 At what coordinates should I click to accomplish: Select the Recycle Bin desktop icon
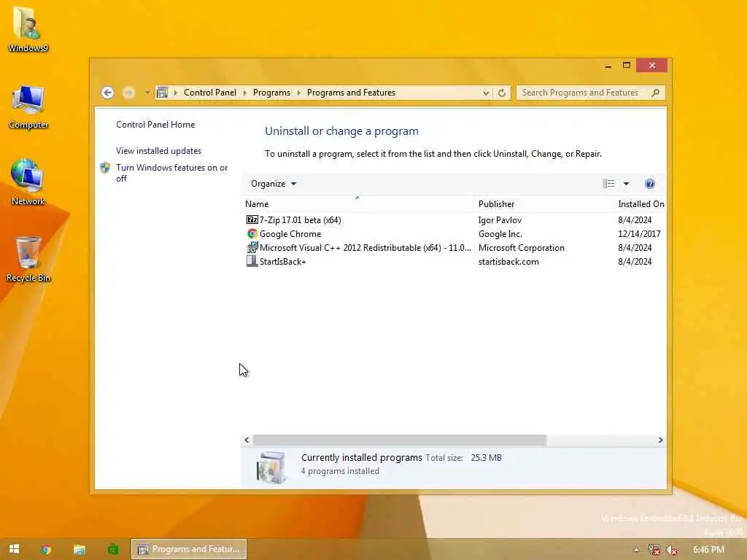pyautogui.click(x=28, y=260)
